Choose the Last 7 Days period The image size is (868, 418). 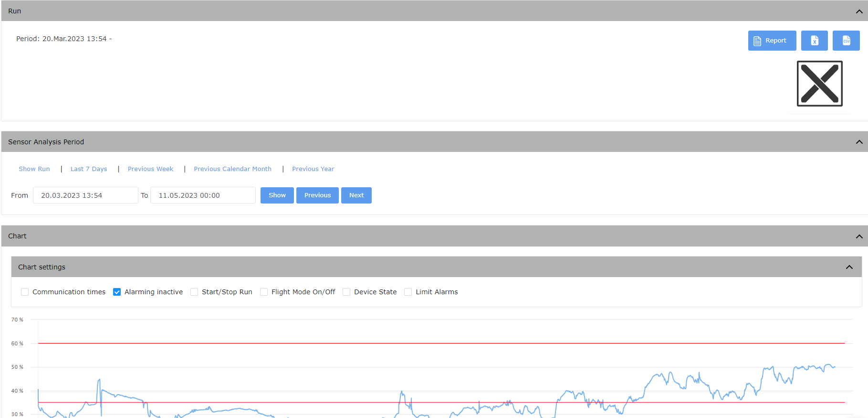(89, 169)
